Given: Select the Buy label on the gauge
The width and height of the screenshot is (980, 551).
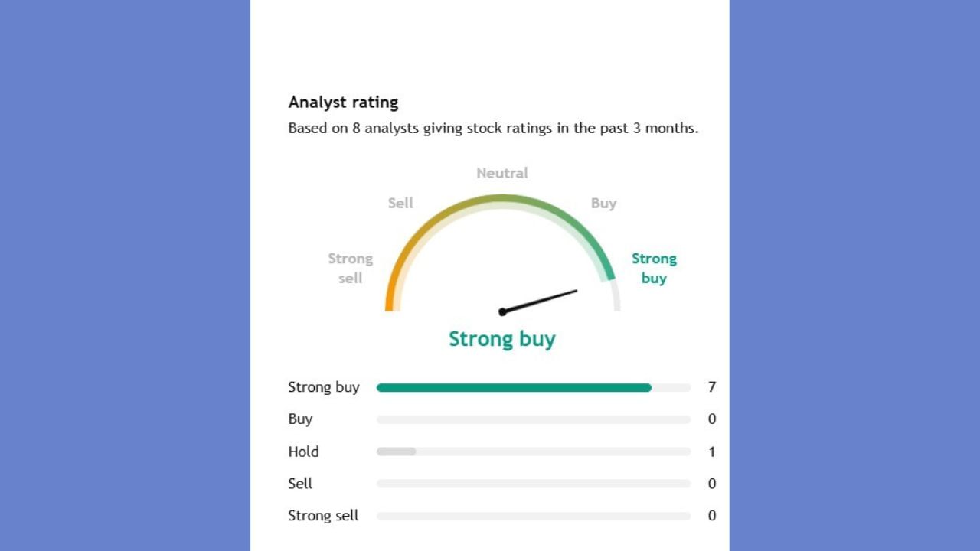Looking at the screenshot, I should [603, 203].
